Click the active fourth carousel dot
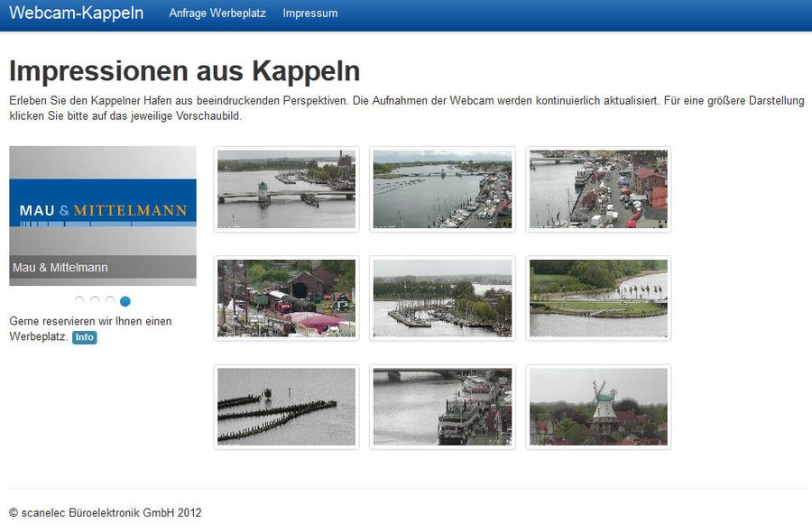Image resolution: width=812 pixels, height=532 pixels. tap(125, 301)
